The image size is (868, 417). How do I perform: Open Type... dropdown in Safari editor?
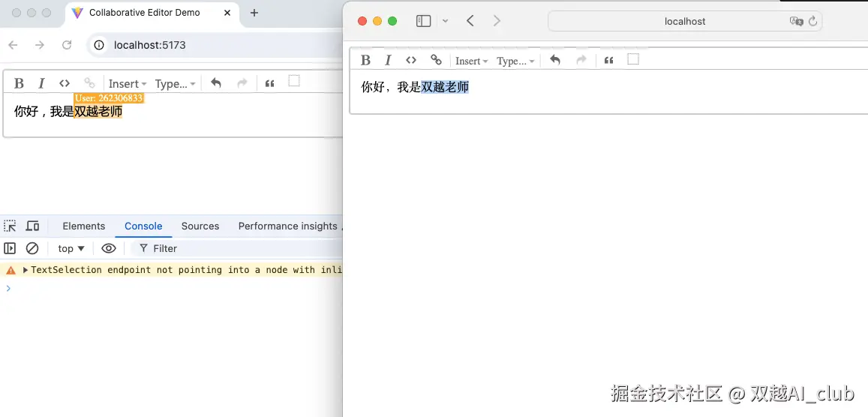tap(515, 61)
